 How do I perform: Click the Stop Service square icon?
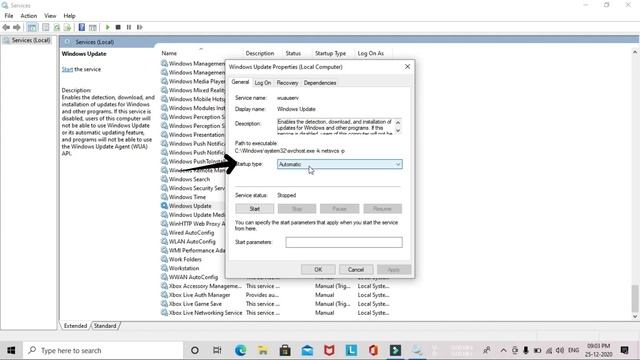tap(118, 27)
